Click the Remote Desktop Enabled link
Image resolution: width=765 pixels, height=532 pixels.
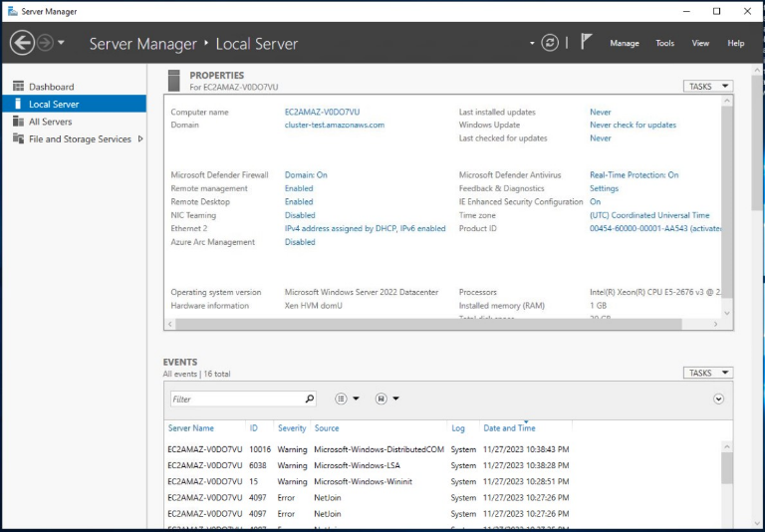[299, 201]
